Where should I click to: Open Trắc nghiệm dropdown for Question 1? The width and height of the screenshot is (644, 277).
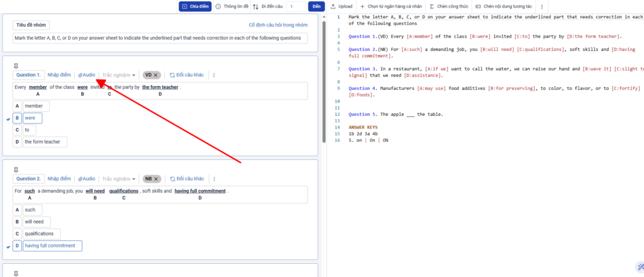point(119,75)
